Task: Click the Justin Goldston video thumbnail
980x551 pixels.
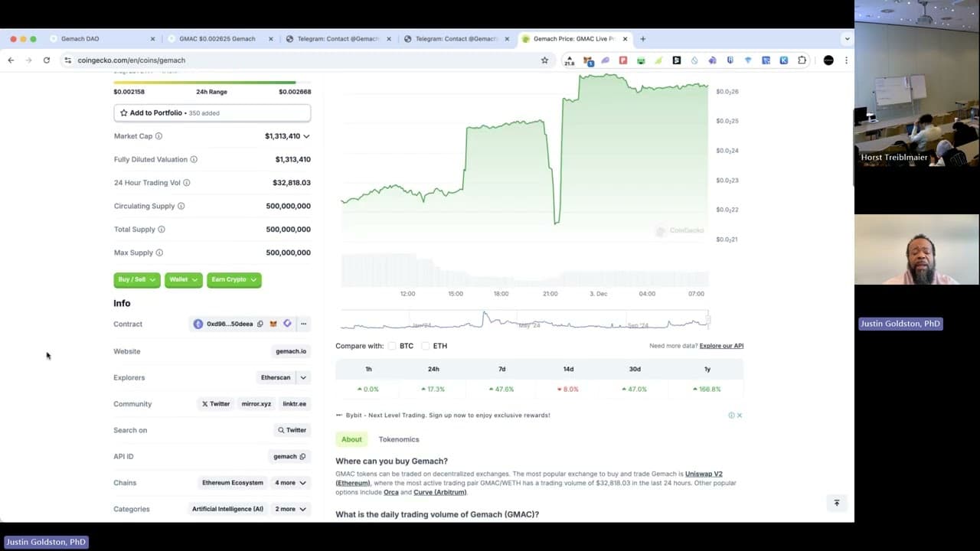Action: coord(916,249)
